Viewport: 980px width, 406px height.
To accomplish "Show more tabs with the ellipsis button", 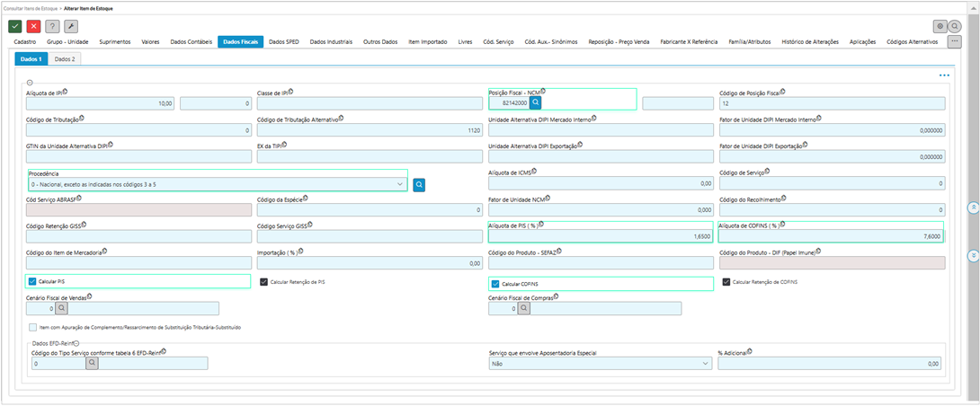I will 955,41.
